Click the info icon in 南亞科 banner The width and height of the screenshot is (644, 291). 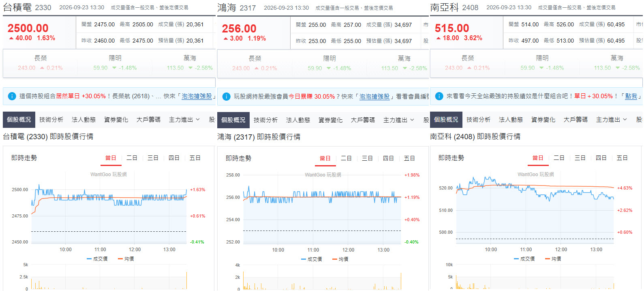[x=439, y=96]
